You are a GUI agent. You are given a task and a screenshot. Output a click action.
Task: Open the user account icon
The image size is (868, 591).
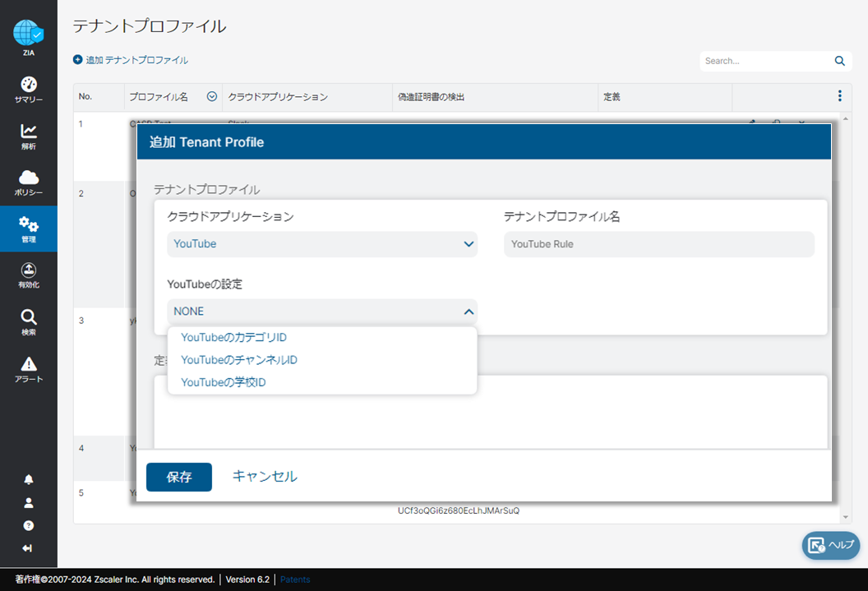click(29, 502)
